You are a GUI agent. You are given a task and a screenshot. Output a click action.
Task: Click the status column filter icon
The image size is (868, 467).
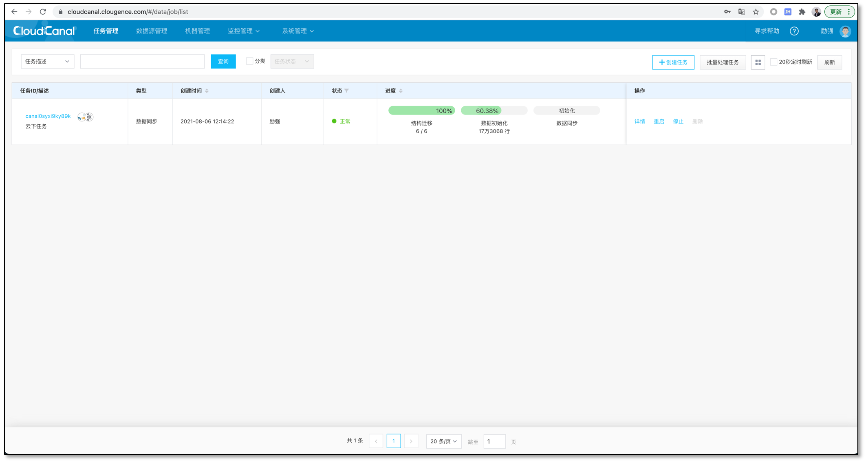[x=346, y=91]
